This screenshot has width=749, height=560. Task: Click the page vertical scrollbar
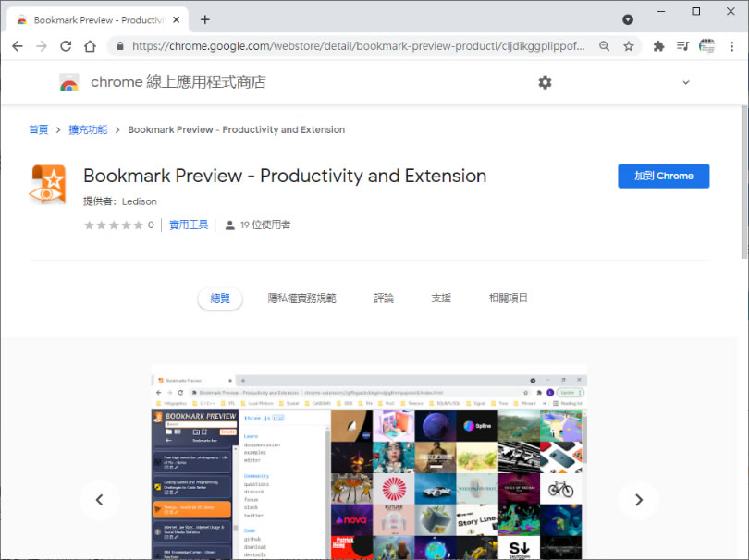(744, 182)
